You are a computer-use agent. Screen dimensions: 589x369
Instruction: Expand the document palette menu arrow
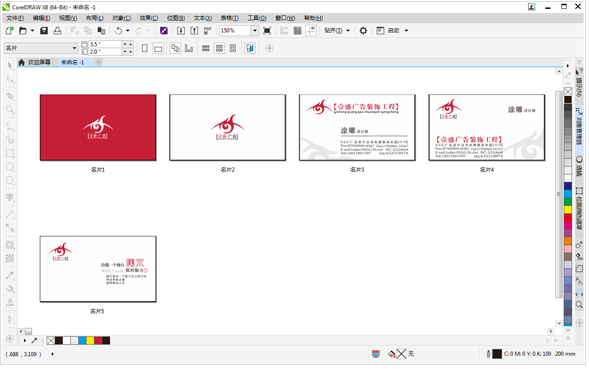click(25, 341)
